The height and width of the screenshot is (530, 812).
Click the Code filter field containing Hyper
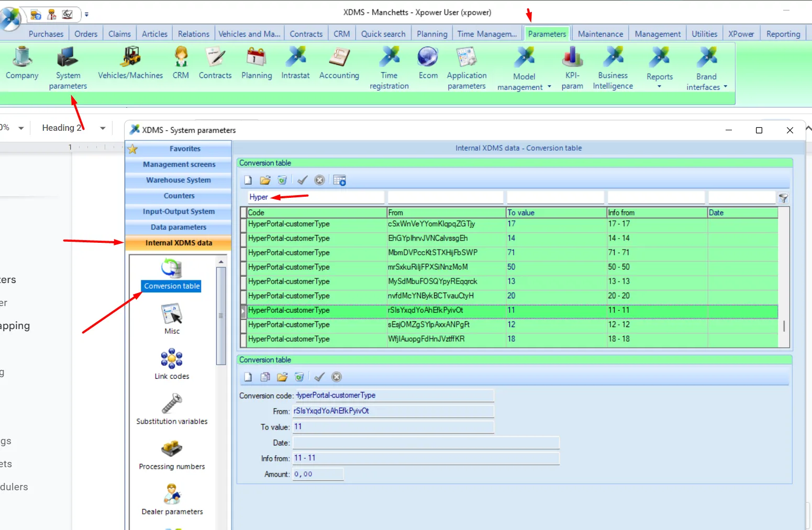pos(316,197)
